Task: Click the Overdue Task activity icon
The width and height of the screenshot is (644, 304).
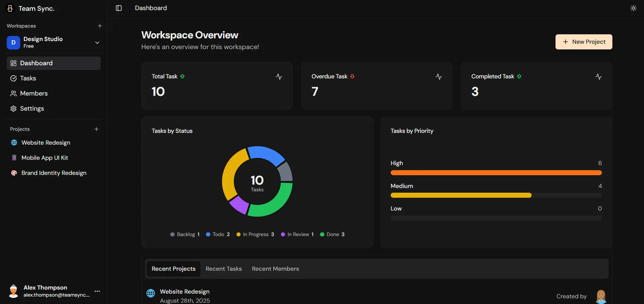Action: coord(438,77)
